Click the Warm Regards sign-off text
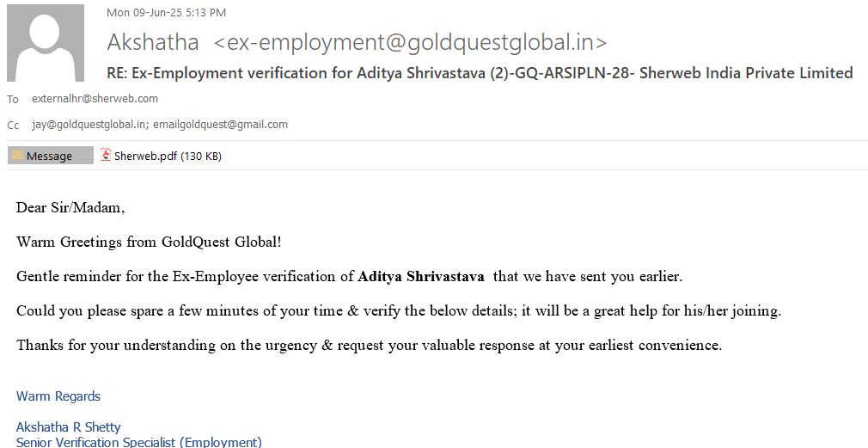Screen dimensions: 868x448 58,396
